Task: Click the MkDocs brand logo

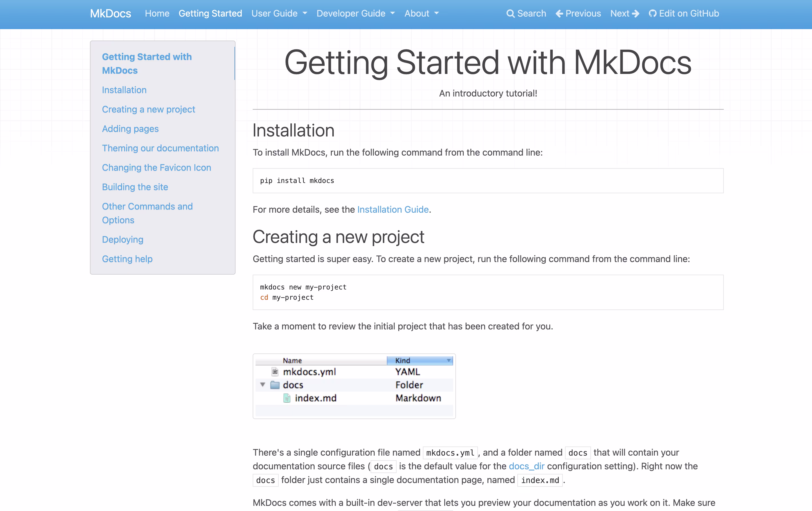Action: [110, 13]
